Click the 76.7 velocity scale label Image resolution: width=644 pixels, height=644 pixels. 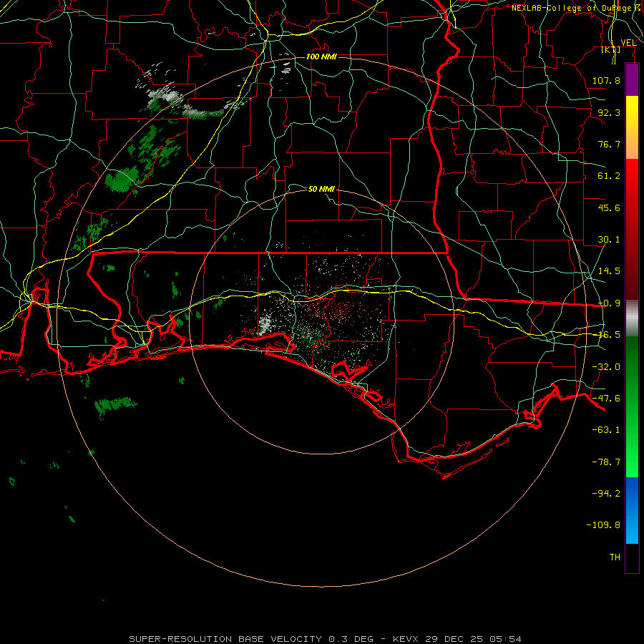point(609,144)
